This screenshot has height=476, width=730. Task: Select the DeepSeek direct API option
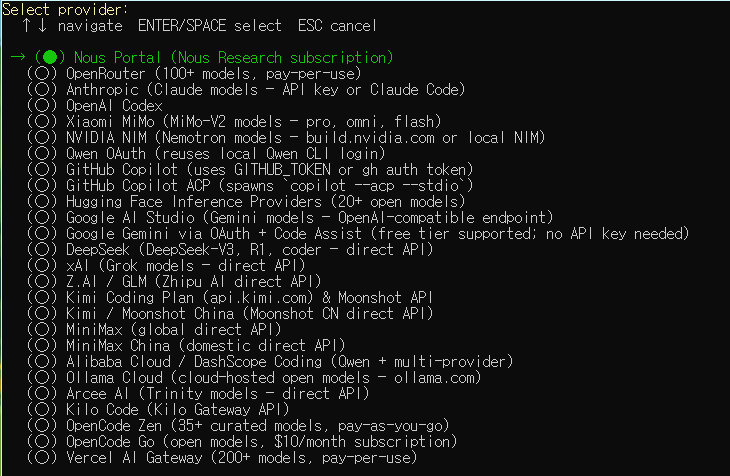point(230,249)
